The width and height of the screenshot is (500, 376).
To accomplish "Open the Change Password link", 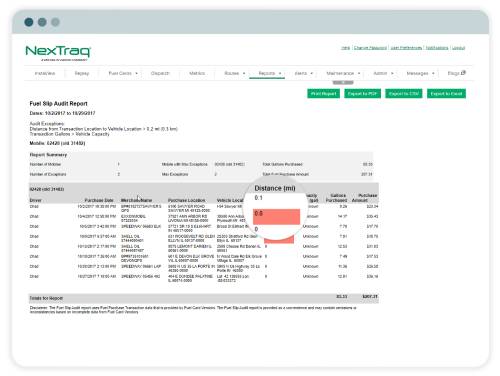I will 370,48.
